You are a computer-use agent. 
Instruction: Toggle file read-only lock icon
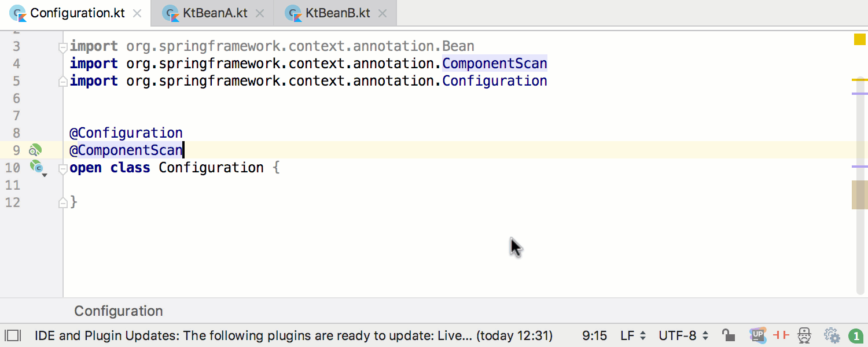(728, 335)
